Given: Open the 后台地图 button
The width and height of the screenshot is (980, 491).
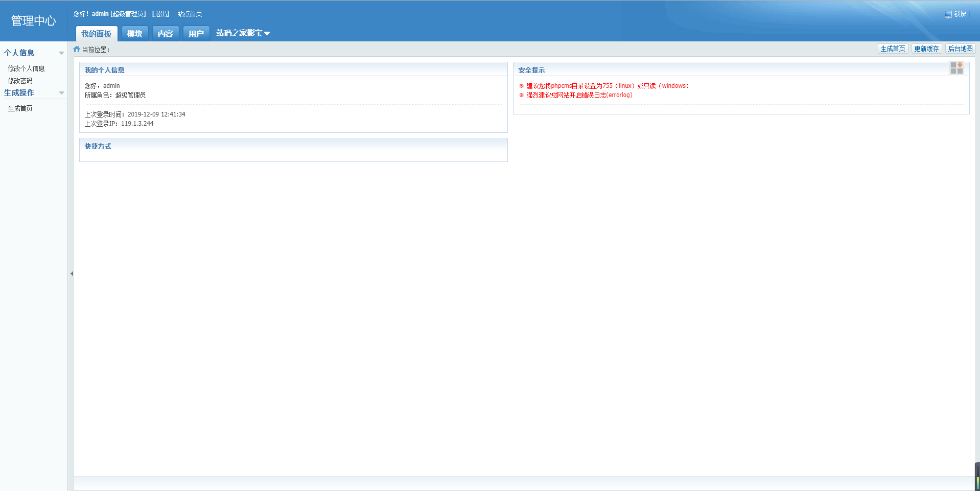Looking at the screenshot, I should point(960,49).
